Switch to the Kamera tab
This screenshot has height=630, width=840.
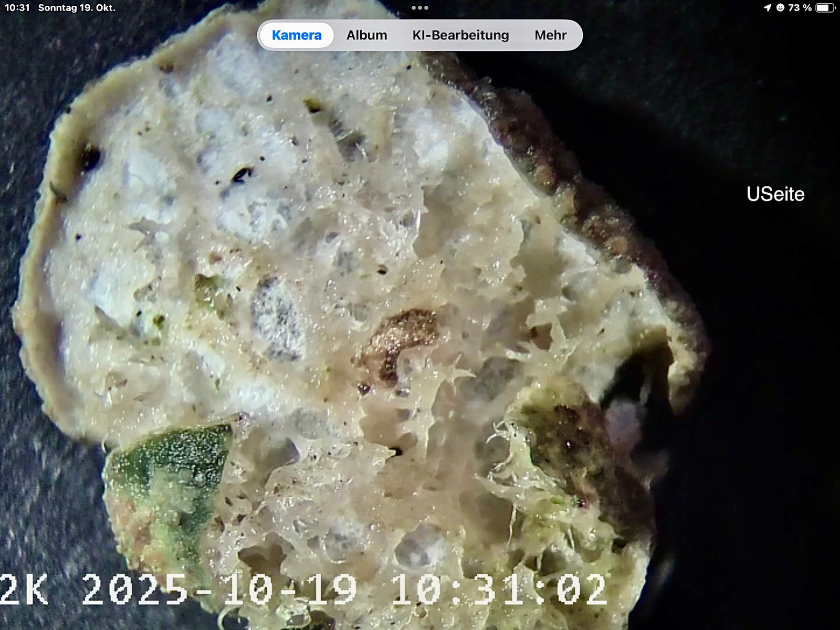[296, 35]
